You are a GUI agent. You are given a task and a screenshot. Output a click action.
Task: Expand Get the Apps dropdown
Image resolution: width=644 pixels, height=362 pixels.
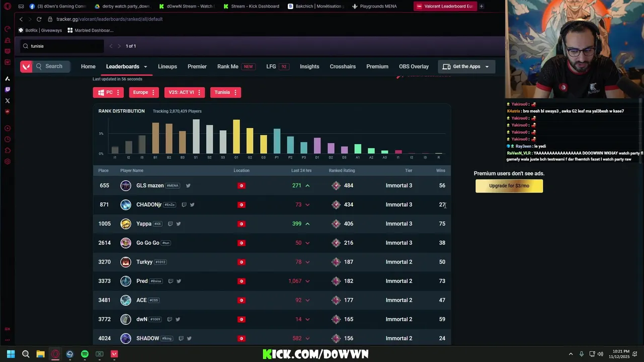[x=487, y=67]
